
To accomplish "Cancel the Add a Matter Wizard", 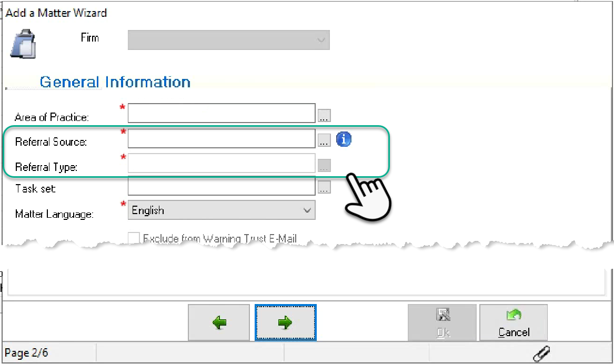I will 514,322.
